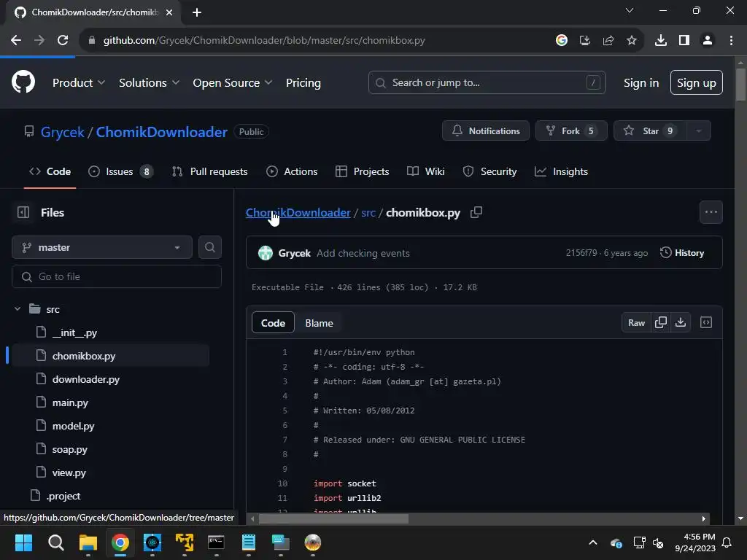Screen dimensions: 747x560
Task: Go back to previous page
Action: (x=16, y=41)
